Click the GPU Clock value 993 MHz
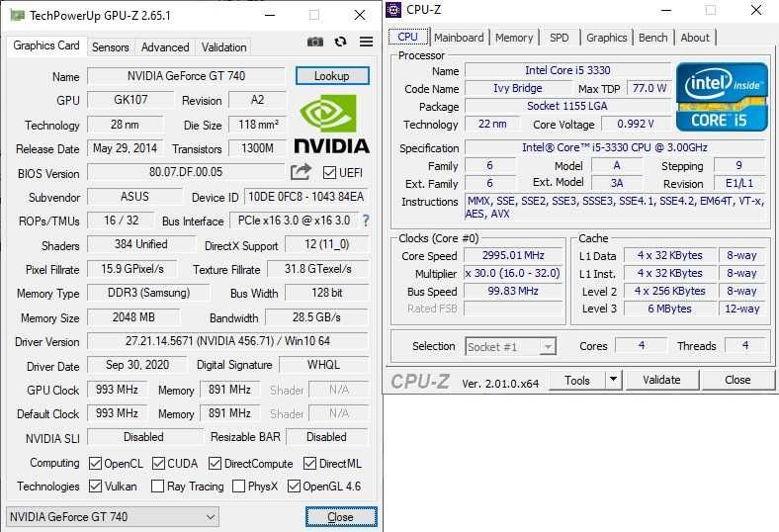Viewport: 779px width, 532px height. [118, 390]
